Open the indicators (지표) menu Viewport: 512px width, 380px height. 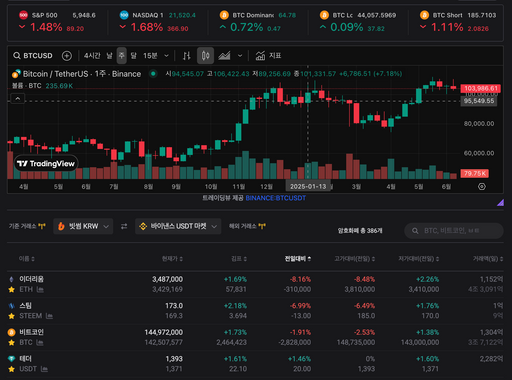coord(268,56)
